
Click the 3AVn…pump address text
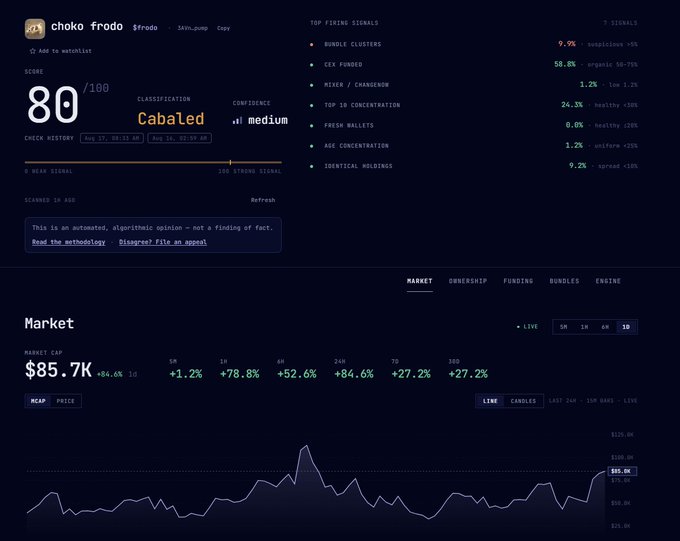[x=193, y=28]
